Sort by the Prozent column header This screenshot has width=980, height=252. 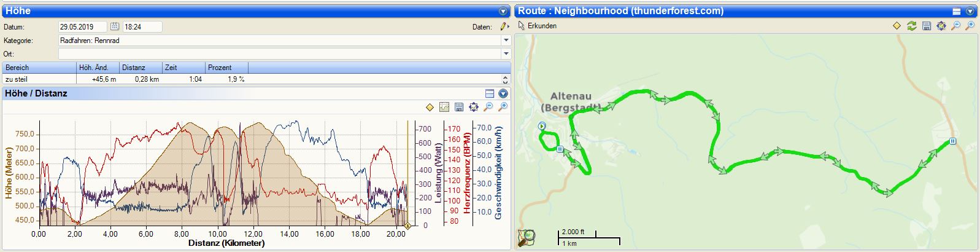tap(226, 68)
